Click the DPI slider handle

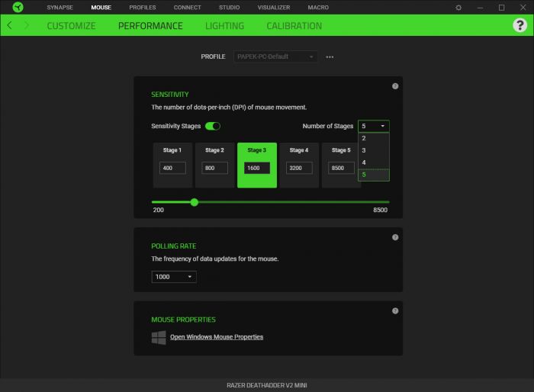(195, 202)
